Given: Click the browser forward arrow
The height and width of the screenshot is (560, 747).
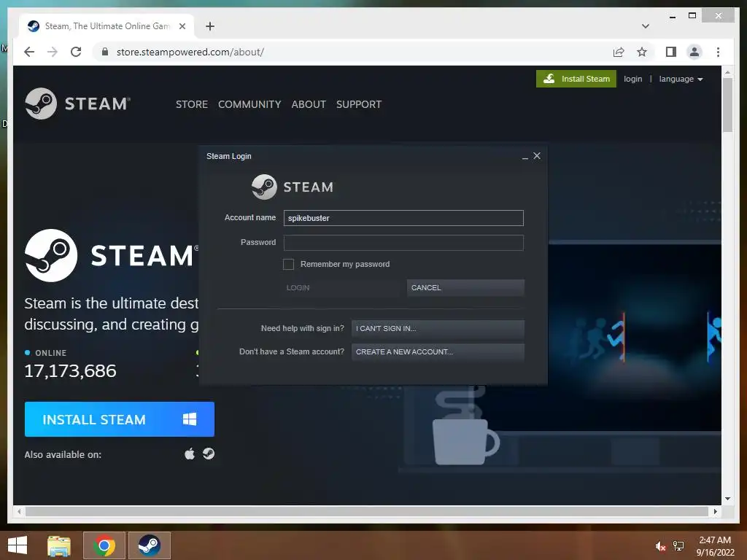Looking at the screenshot, I should 53,52.
